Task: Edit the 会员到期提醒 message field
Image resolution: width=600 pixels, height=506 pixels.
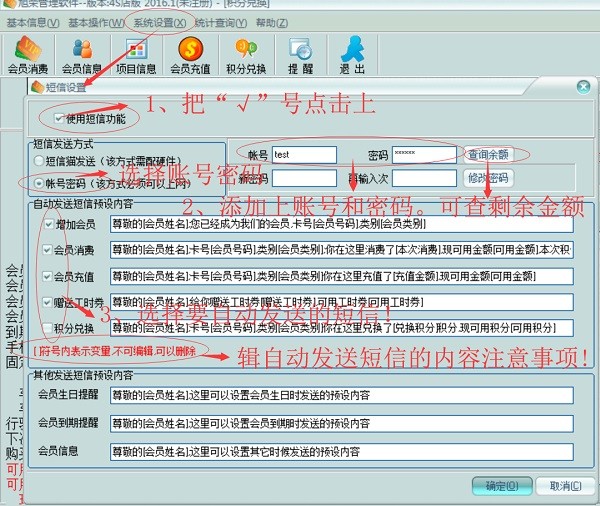Action: point(342,423)
